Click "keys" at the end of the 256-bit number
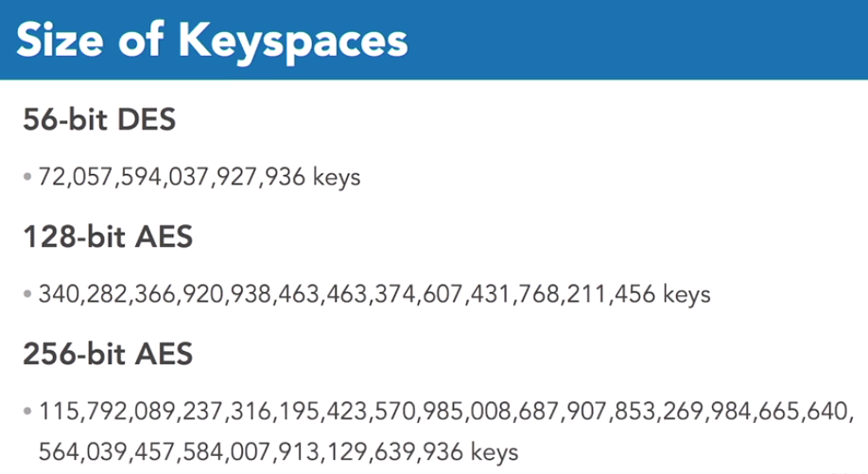The image size is (868, 474). pos(494,449)
